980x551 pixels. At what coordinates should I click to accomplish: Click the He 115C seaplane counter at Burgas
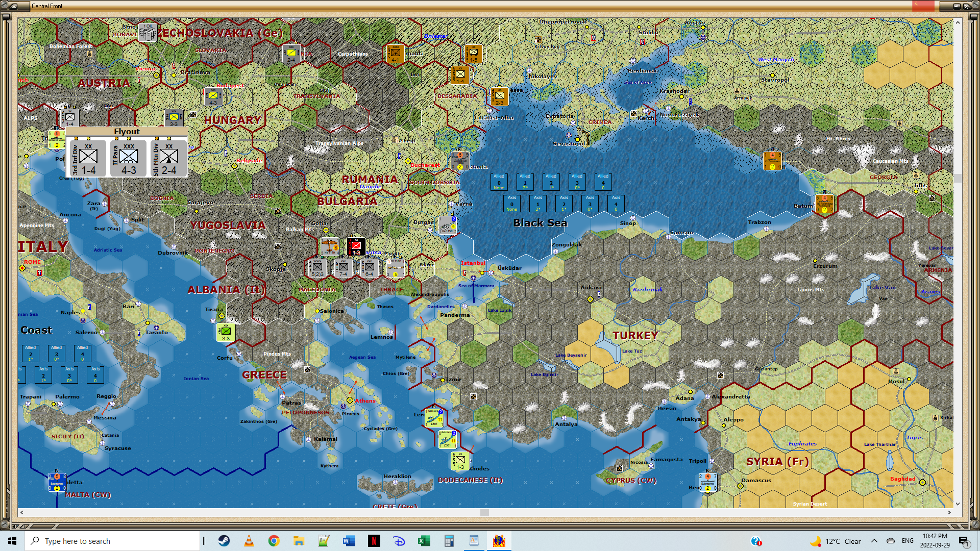point(447,225)
